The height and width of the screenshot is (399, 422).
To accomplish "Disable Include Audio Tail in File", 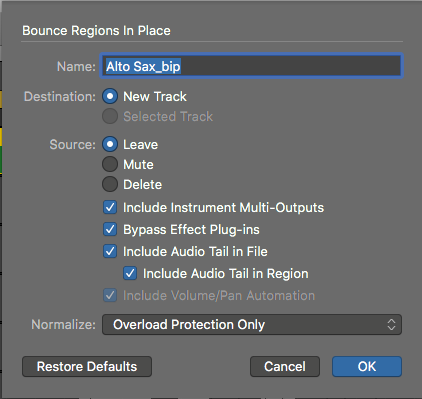I will 110,251.
